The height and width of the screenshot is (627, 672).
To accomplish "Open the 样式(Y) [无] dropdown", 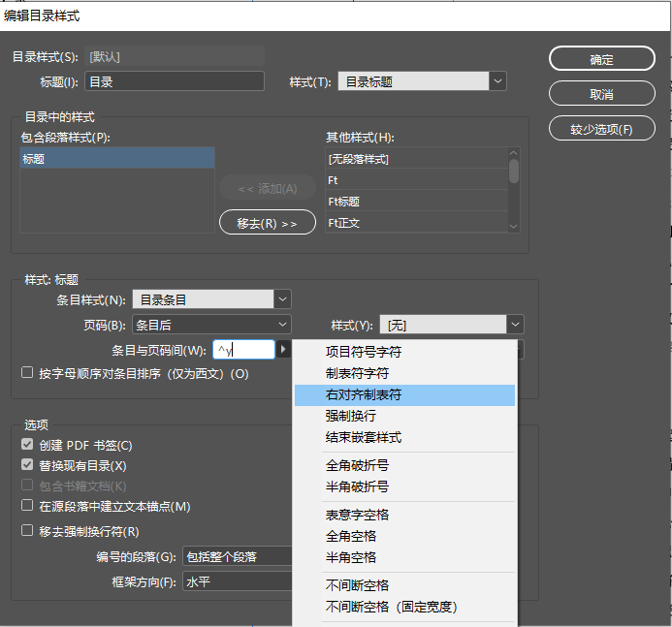I will tap(452, 325).
